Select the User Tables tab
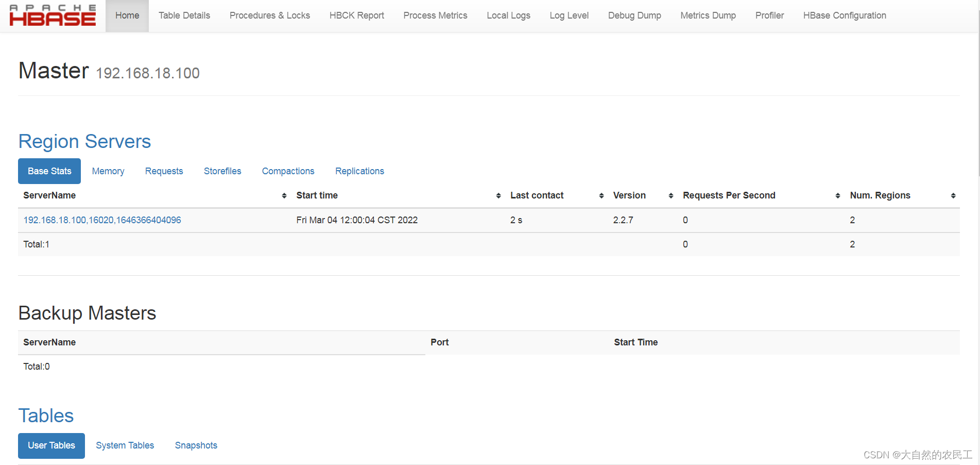Image resolution: width=980 pixels, height=465 pixels. (x=51, y=445)
